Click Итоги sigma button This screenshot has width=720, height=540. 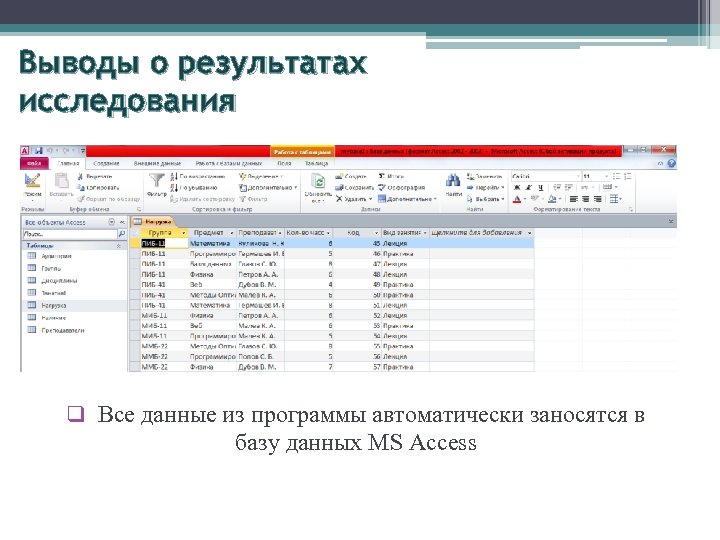[x=391, y=176]
